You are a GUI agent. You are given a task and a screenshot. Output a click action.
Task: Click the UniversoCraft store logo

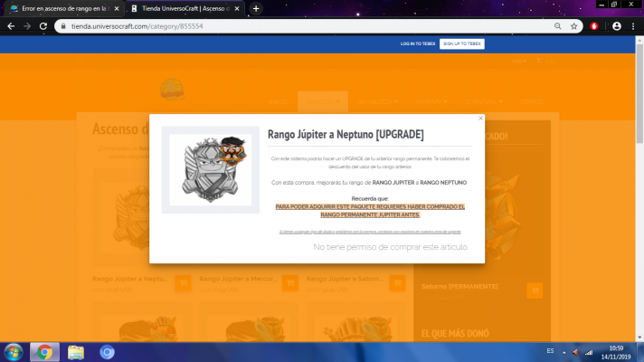(172, 90)
